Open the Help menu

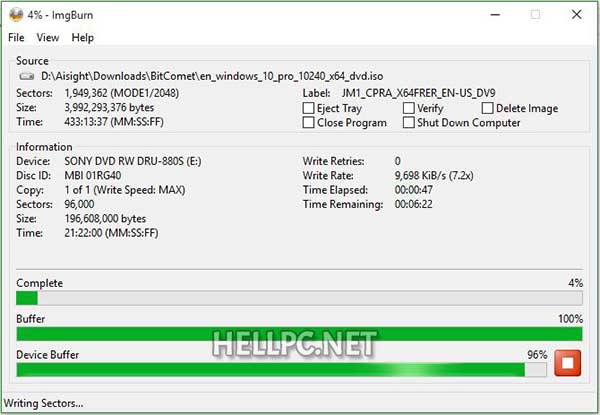click(x=83, y=37)
